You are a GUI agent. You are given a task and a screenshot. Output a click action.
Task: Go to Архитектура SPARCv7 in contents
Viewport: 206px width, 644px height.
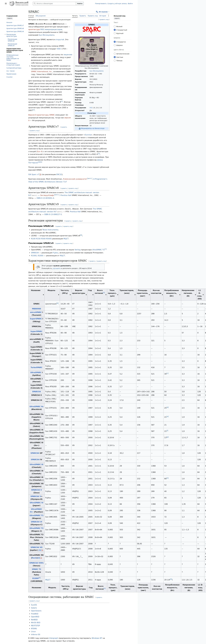[15, 26]
